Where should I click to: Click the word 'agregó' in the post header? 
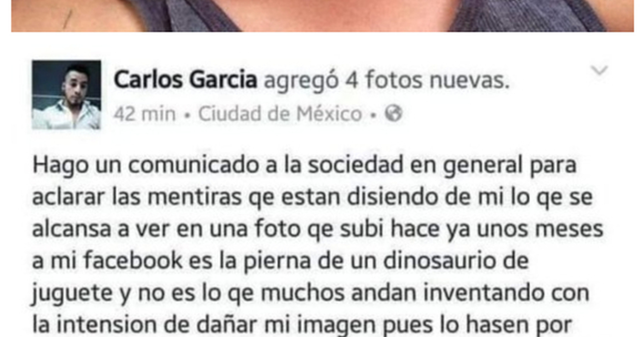pos(301,81)
